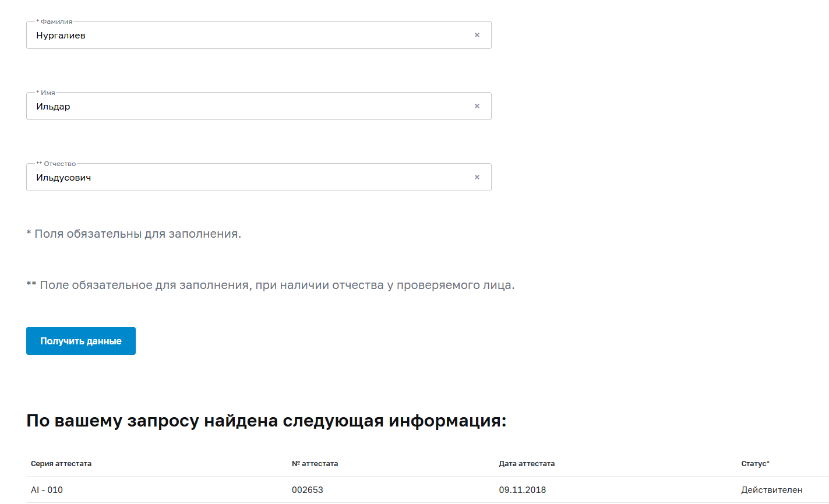829x504 pixels.
Task: Clear the Имя field with its x icon
Action: click(477, 106)
